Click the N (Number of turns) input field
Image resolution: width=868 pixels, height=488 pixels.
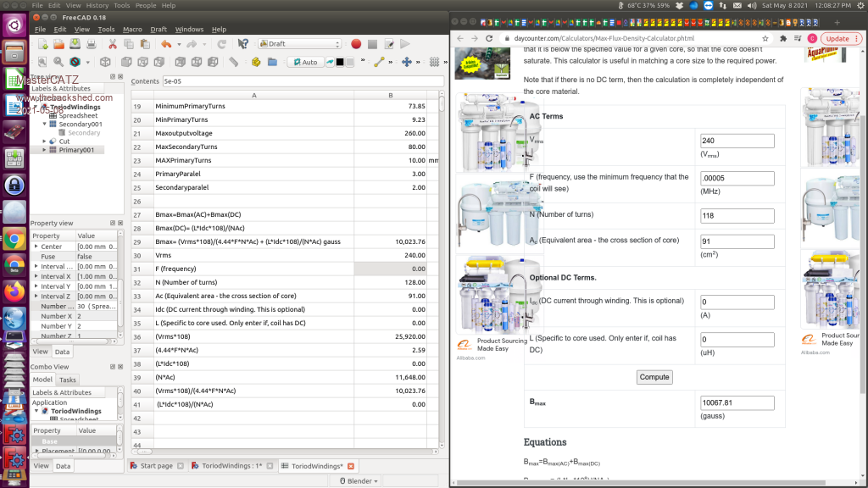pyautogui.click(x=737, y=216)
